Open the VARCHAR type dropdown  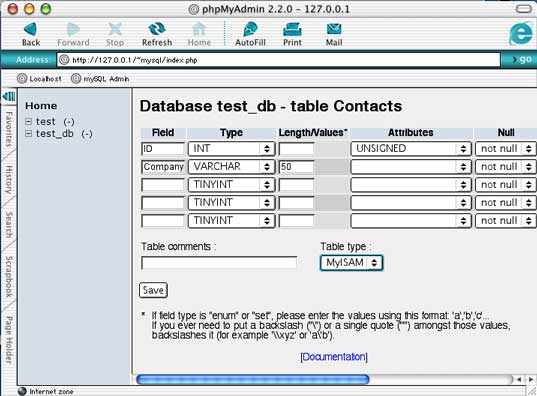231,167
